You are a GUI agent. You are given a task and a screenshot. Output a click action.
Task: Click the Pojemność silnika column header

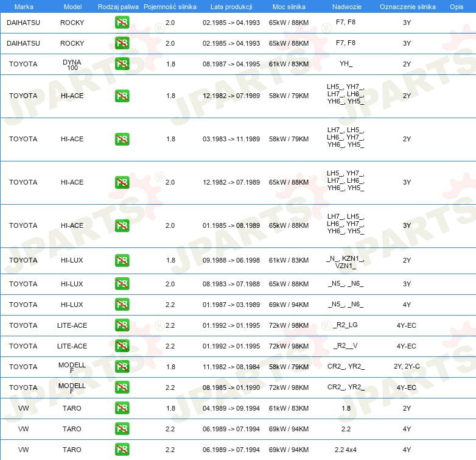pos(170,7)
